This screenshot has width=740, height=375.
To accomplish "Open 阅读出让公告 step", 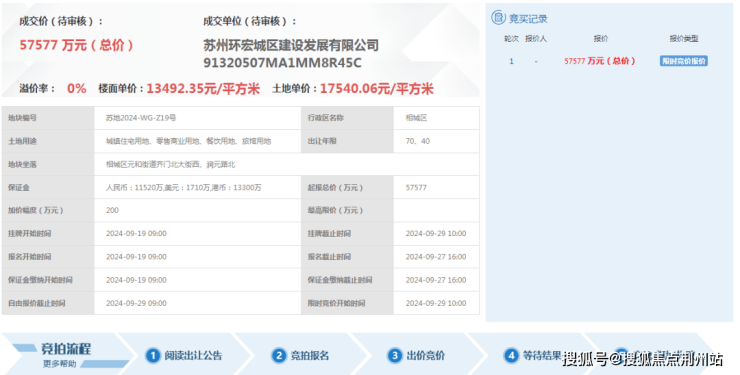I will click(x=193, y=355).
